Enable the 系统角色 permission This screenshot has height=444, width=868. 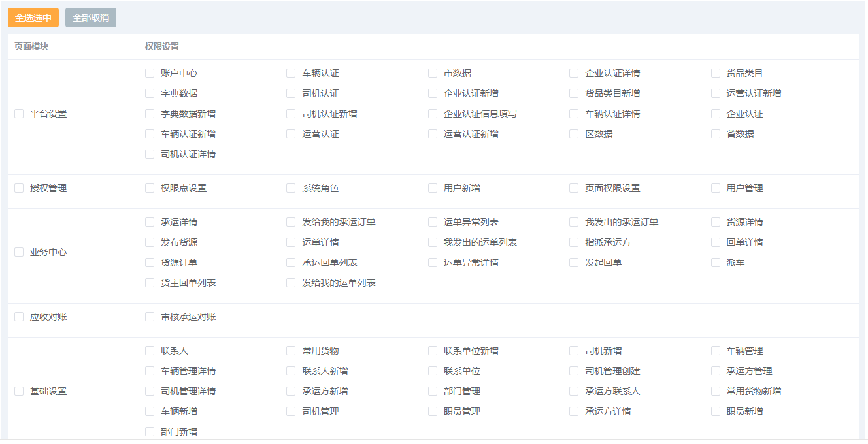click(291, 188)
